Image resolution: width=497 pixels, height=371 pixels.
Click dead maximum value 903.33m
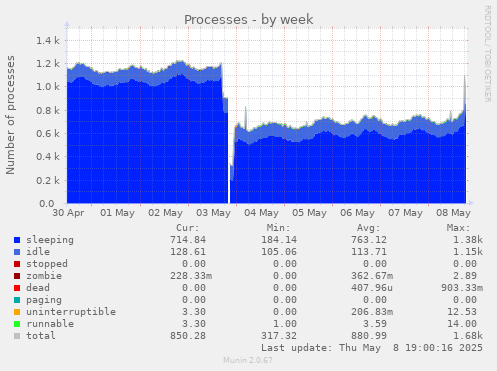[462, 288]
